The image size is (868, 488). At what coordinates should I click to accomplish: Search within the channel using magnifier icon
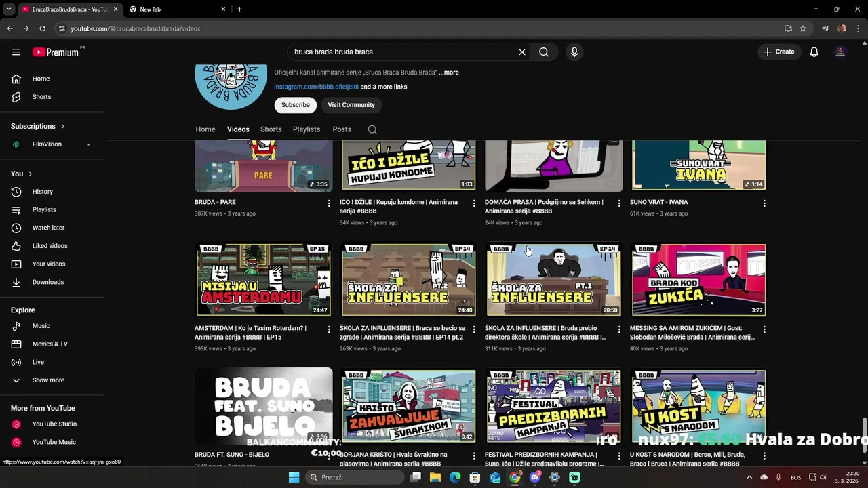(372, 129)
